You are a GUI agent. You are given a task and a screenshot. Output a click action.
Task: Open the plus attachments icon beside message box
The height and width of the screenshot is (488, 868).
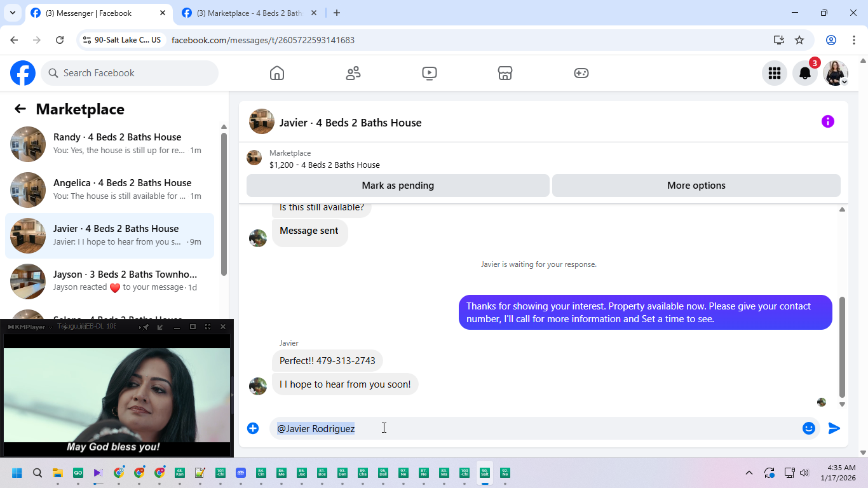tap(253, 428)
